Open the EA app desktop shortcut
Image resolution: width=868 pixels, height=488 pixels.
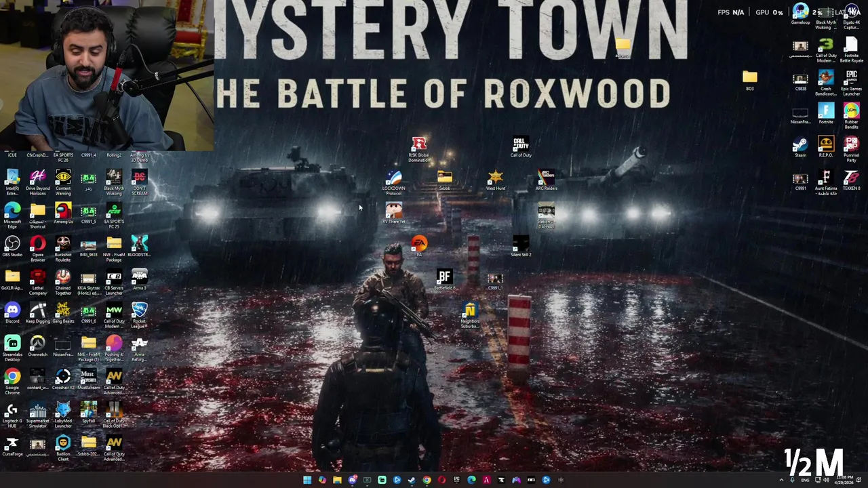pyautogui.click(x=419, y=245)
